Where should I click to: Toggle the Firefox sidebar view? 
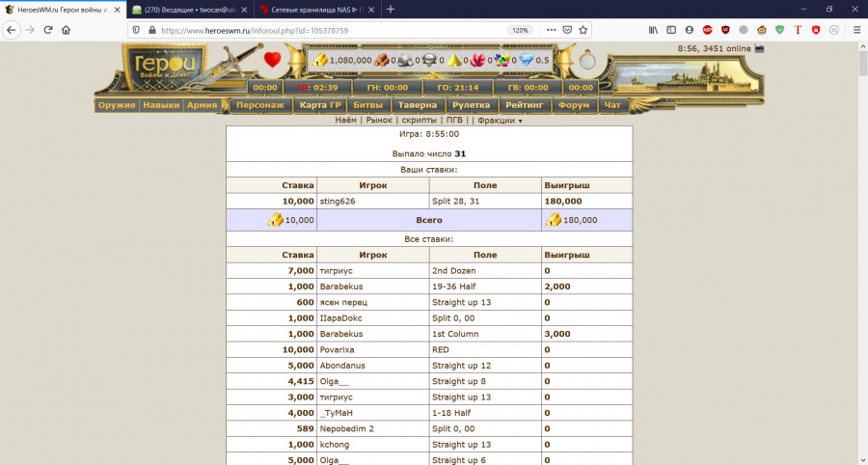click(x=670, y=30)
